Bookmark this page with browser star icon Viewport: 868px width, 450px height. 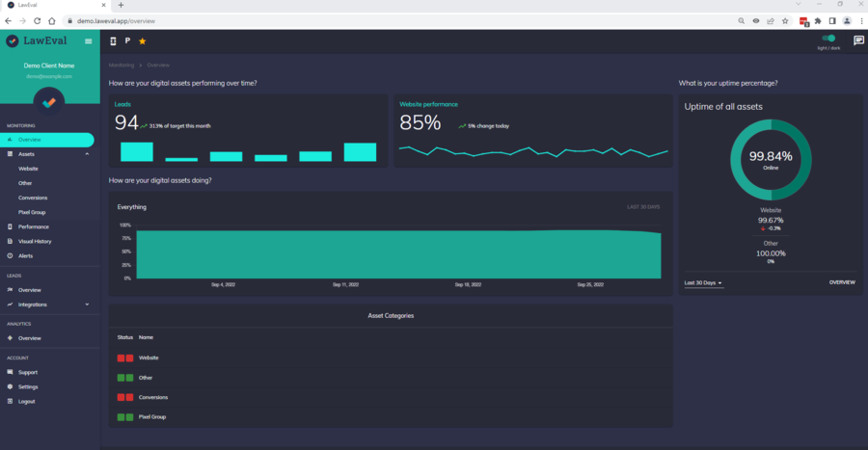click(x=785, y=20)
